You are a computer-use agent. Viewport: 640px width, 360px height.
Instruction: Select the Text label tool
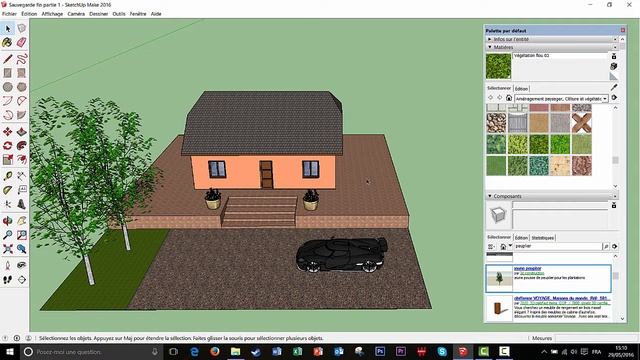click(x=22, y=190)
